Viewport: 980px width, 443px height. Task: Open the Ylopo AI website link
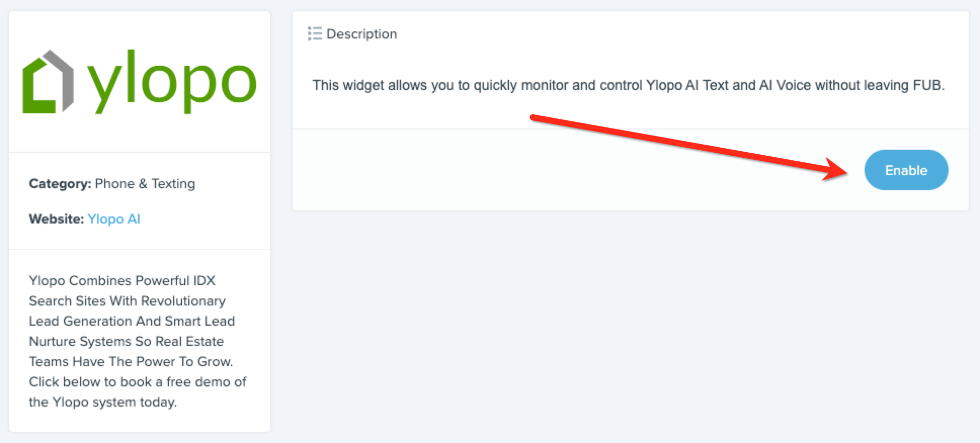[x=113, y=219]
